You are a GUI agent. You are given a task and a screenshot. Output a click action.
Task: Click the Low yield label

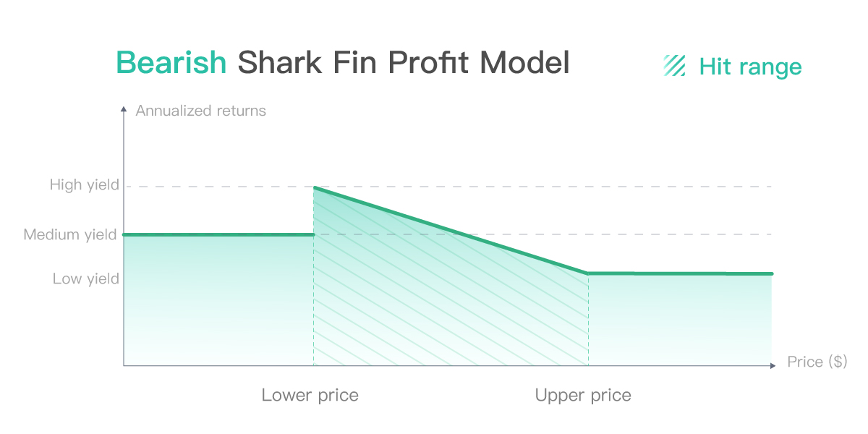[85, 278]
